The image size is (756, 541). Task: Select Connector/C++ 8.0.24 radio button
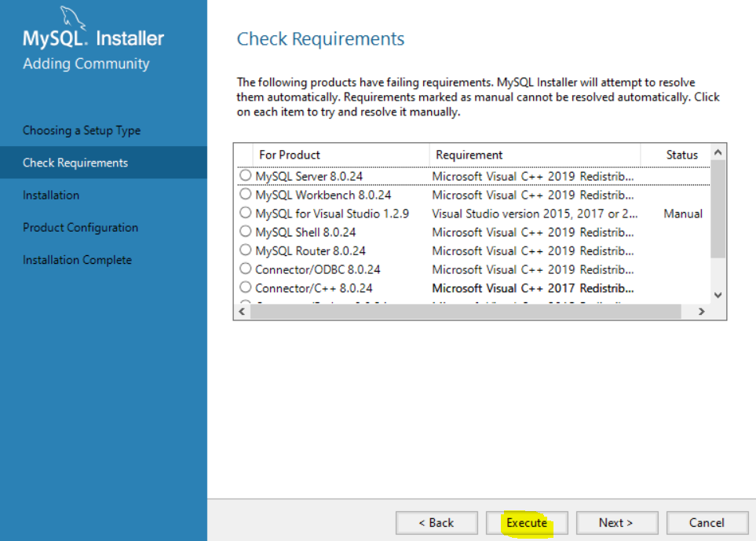coord(246,287)
